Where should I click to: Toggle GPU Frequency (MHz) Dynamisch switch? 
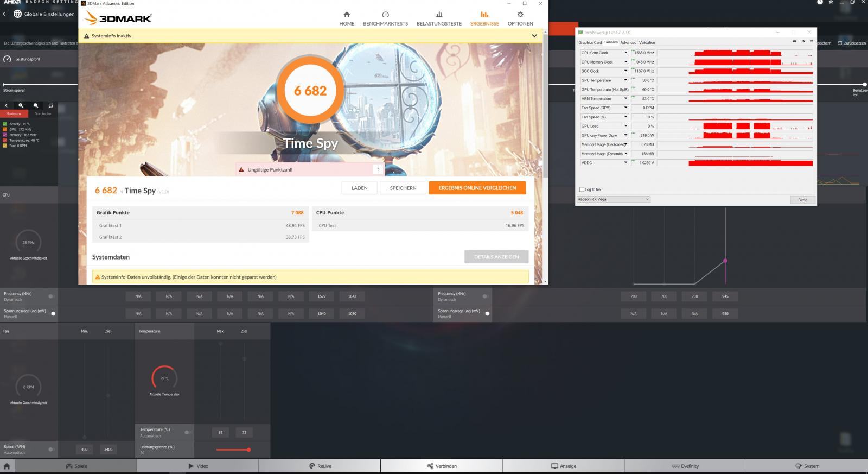[52, 296]
